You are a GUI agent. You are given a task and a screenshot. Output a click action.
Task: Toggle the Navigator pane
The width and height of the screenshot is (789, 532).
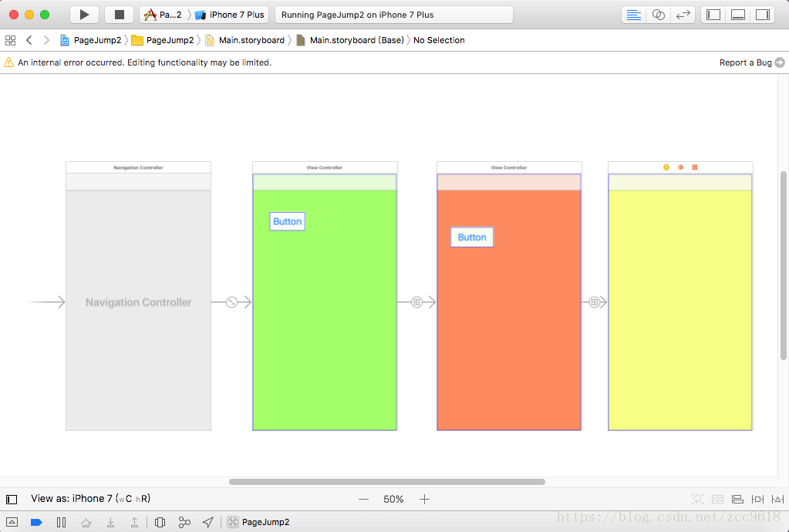pos(713,15)
